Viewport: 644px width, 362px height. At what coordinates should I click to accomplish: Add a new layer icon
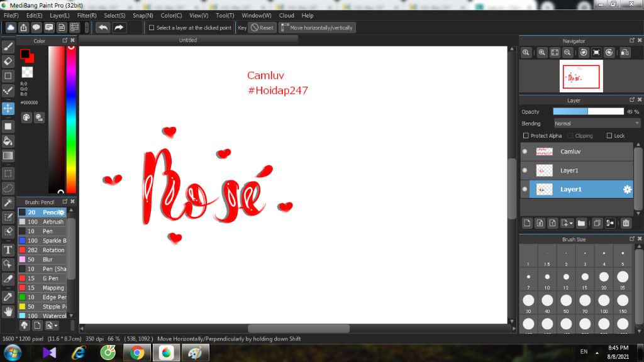pos(528,223)
